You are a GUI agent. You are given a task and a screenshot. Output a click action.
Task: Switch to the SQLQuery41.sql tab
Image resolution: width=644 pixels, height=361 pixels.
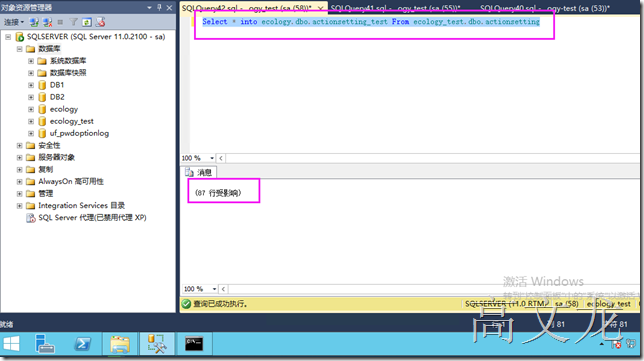396,8
